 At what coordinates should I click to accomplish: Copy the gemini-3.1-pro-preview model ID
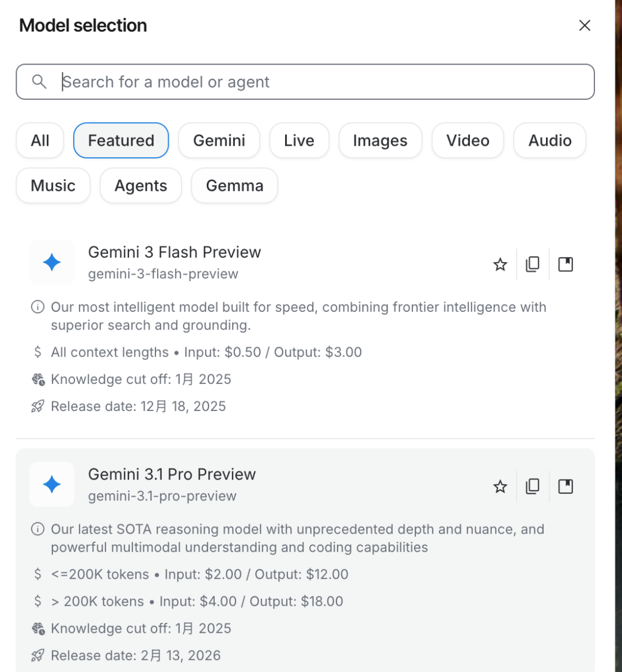[533, 486]
